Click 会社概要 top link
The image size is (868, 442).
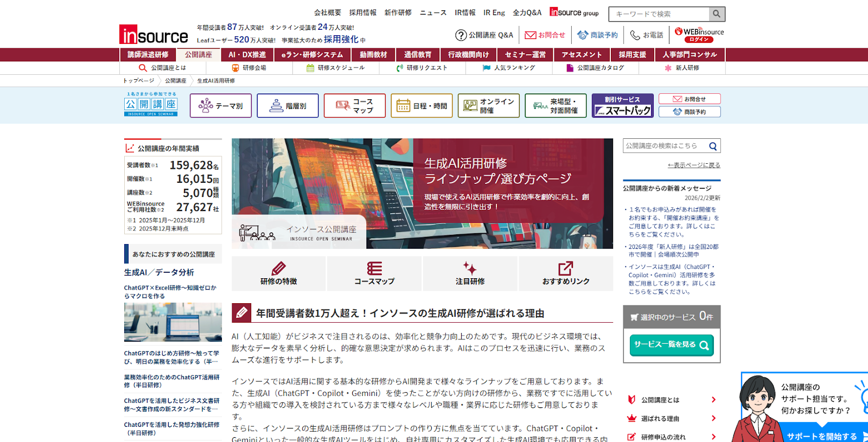coord(328,12)
